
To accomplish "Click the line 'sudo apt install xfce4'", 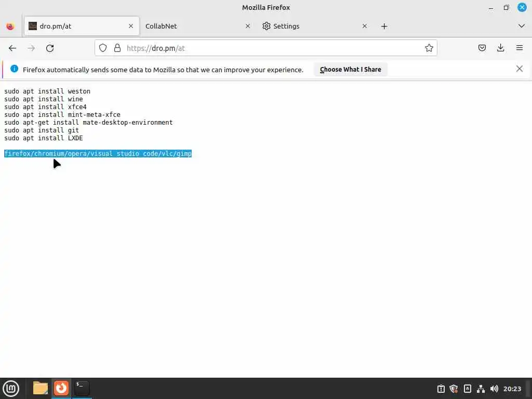I will click(x=45, y=107).
